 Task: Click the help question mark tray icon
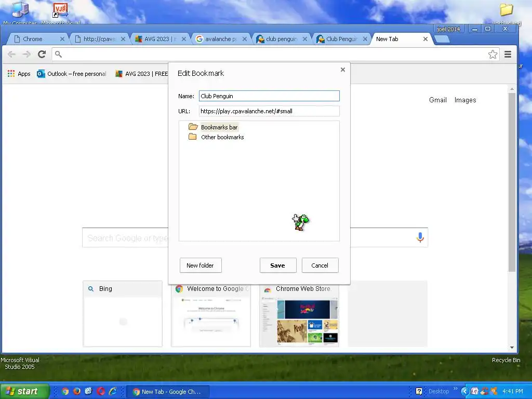419,391
